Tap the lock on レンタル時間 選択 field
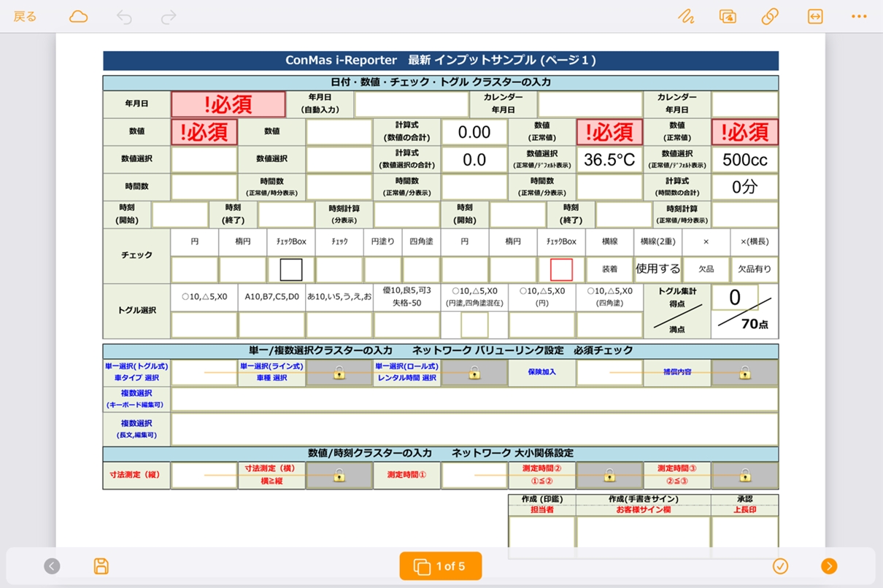 (x=474, y=373)
